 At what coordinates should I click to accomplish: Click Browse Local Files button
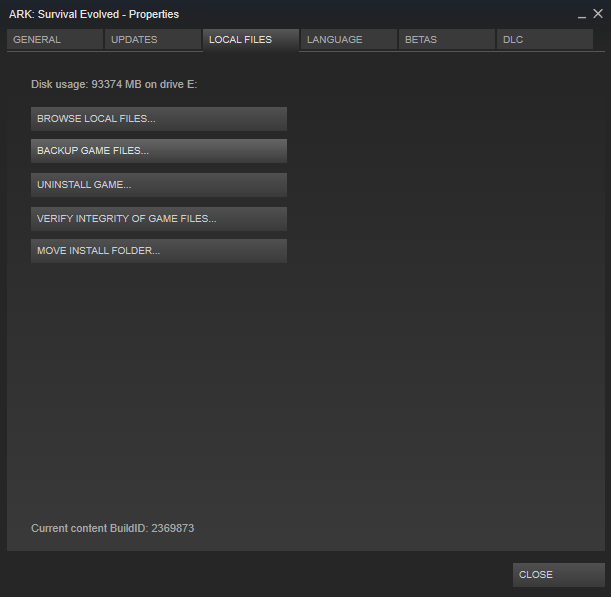tap(159, 119)
